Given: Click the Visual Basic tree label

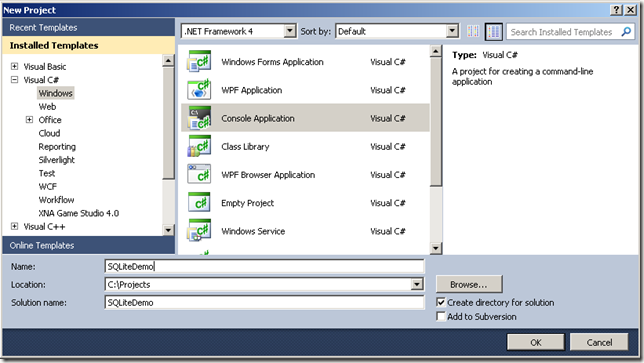Looking at the screenshot, I should [45, 67].
